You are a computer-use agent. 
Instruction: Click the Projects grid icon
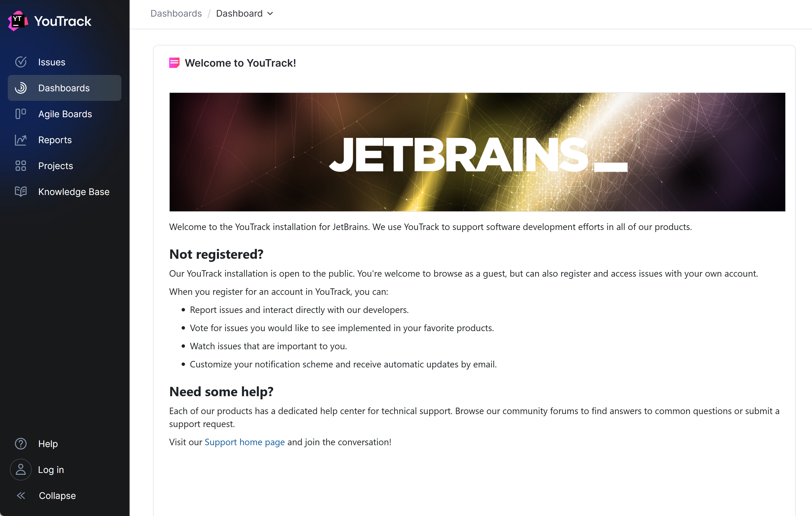point(20,166)
